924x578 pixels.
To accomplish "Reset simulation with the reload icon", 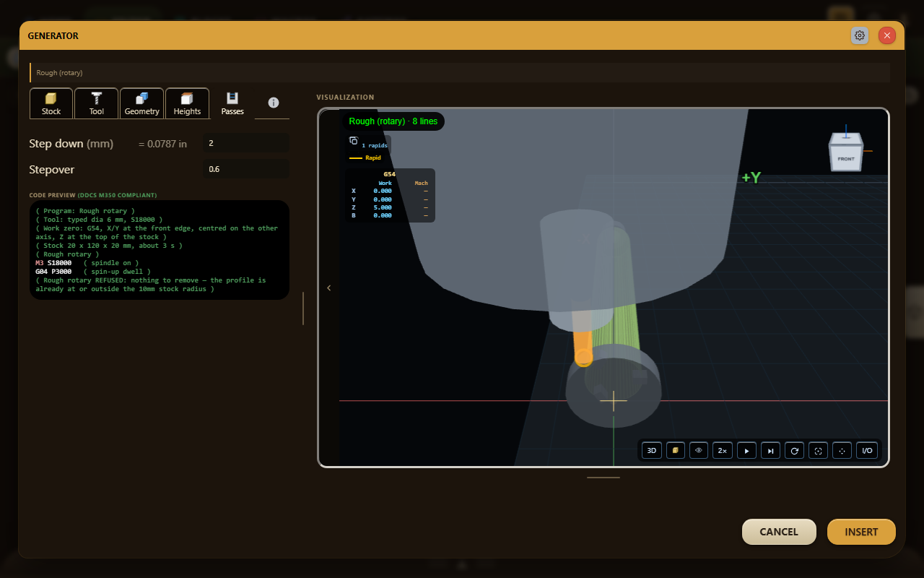I will pos(794,450).
